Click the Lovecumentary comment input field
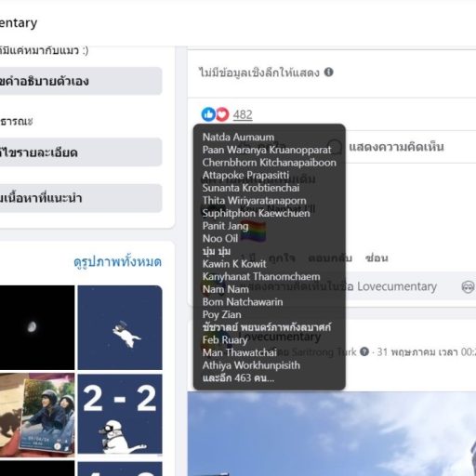Viewport: 476px width, 476px height. (x=350, y=286)
